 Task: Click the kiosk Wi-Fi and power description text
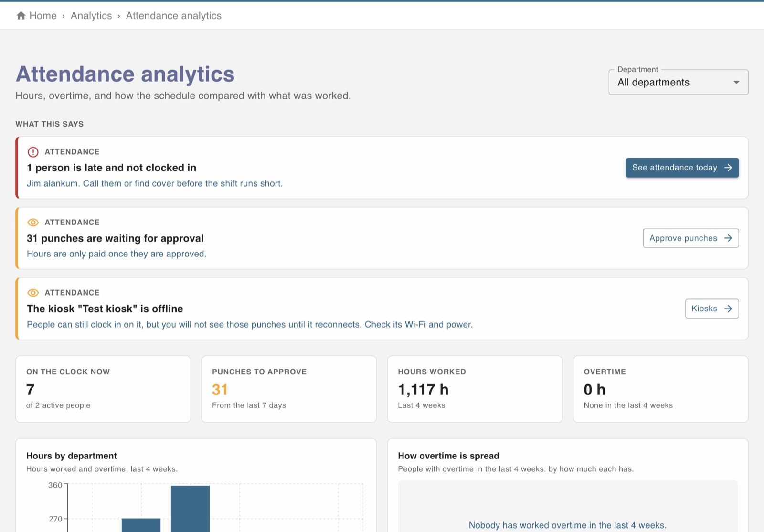(x=250, y=324)
